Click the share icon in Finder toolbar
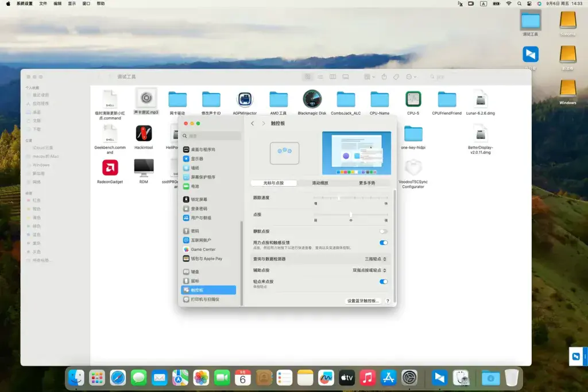Screen dimensions: 588x392 point(384,76)
